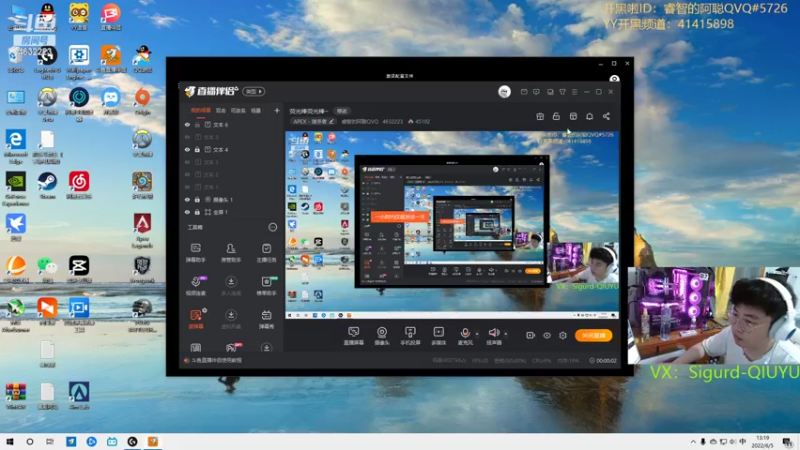Open the 主播任务 tool in the toolbox

point(266,253)
